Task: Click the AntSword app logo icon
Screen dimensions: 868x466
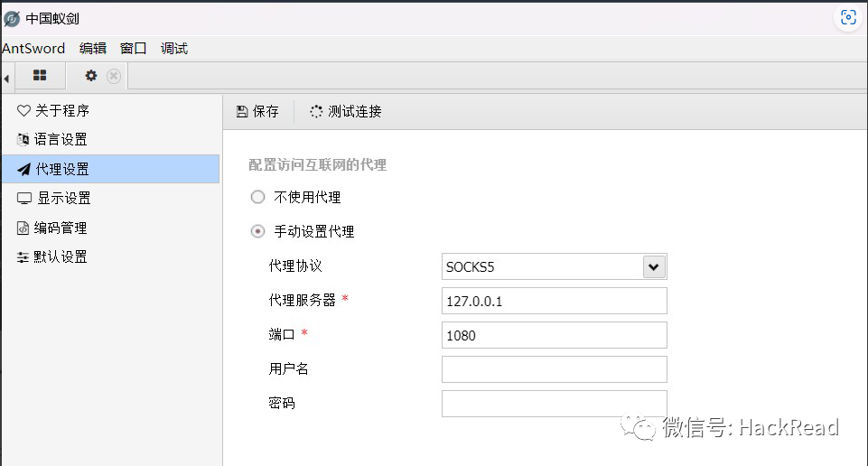Action: pos(12,19)
